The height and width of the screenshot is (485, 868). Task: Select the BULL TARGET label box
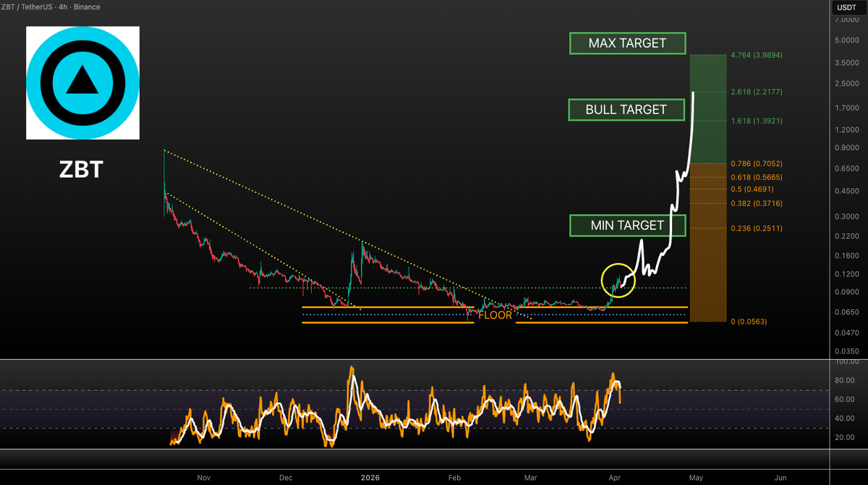(627, 110)
